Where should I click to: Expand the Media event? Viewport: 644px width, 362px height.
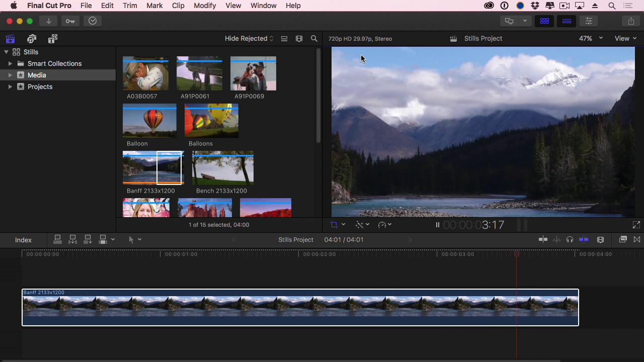click(10, 75)
